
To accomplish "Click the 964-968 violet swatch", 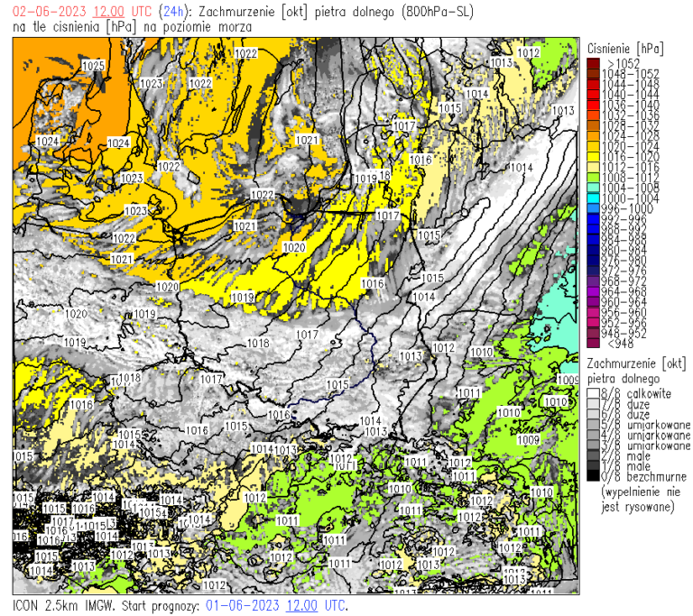I will (593, 291).
